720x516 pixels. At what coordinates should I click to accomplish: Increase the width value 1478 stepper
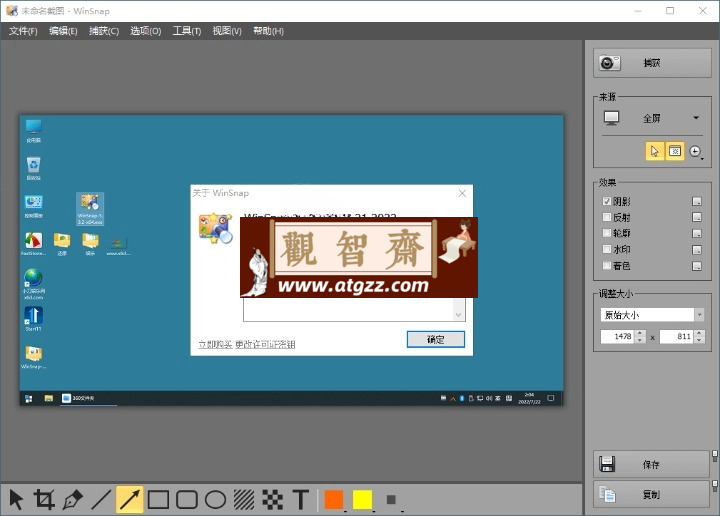pyautogui.click(x=641, y=333)
